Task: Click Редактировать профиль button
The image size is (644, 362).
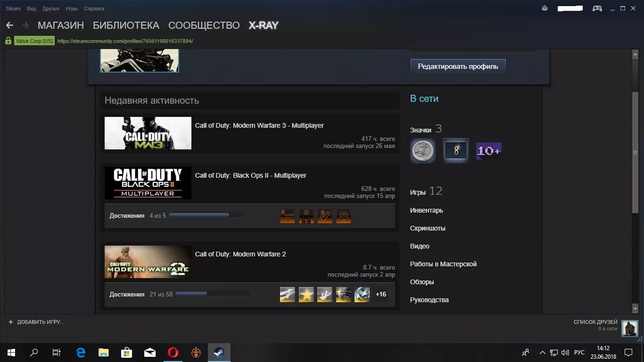Action: (458, 66)
